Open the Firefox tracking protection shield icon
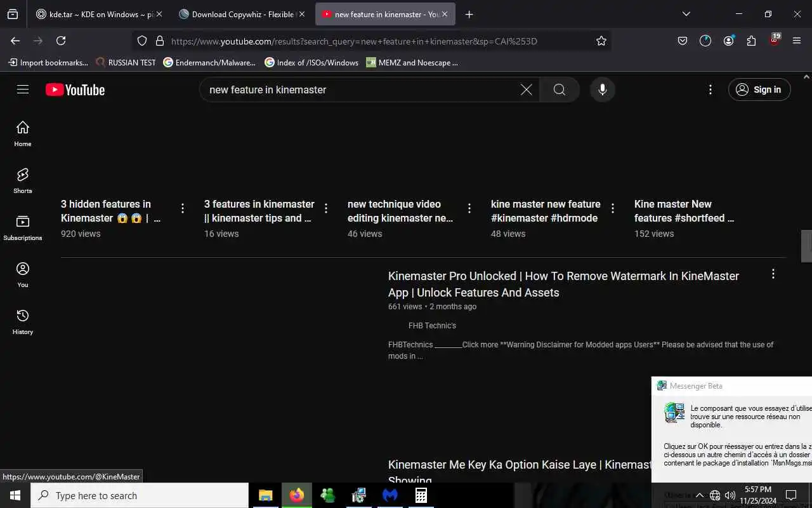The image size is (812, 508). point(142,41)
